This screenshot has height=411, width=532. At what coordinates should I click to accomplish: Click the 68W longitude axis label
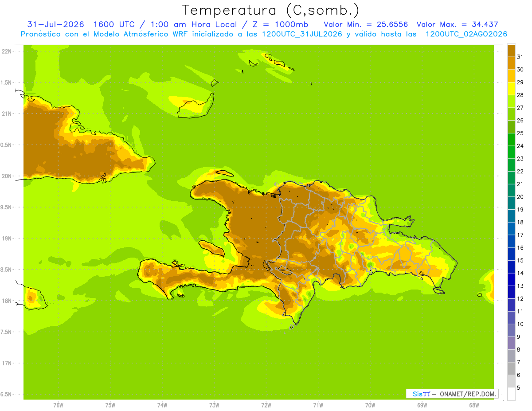coord(474,405)
